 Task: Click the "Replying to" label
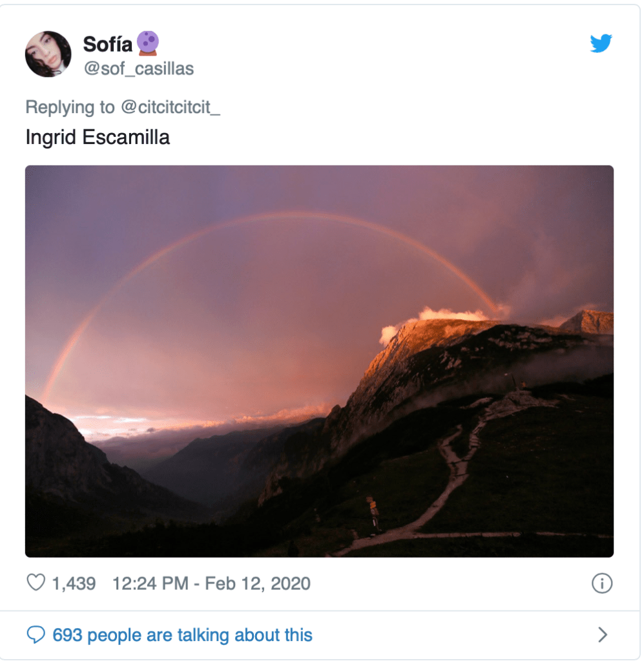tap(70, 107)
